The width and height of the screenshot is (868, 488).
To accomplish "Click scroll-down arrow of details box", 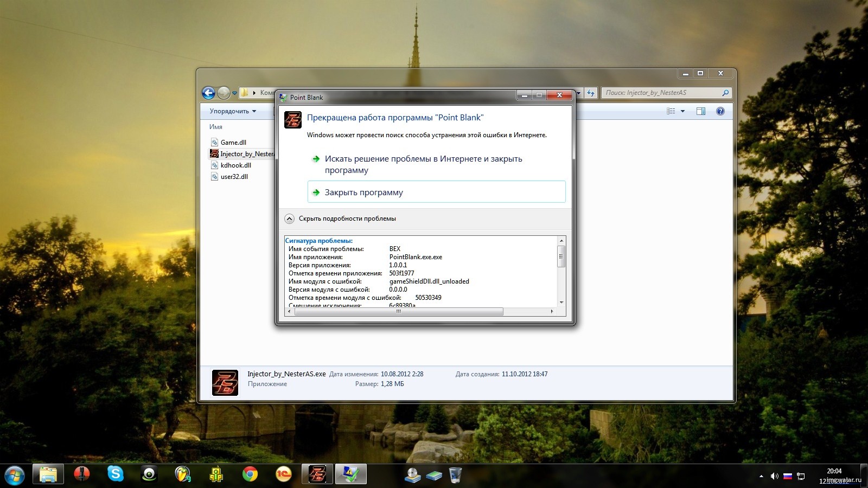I will [561, 302].
